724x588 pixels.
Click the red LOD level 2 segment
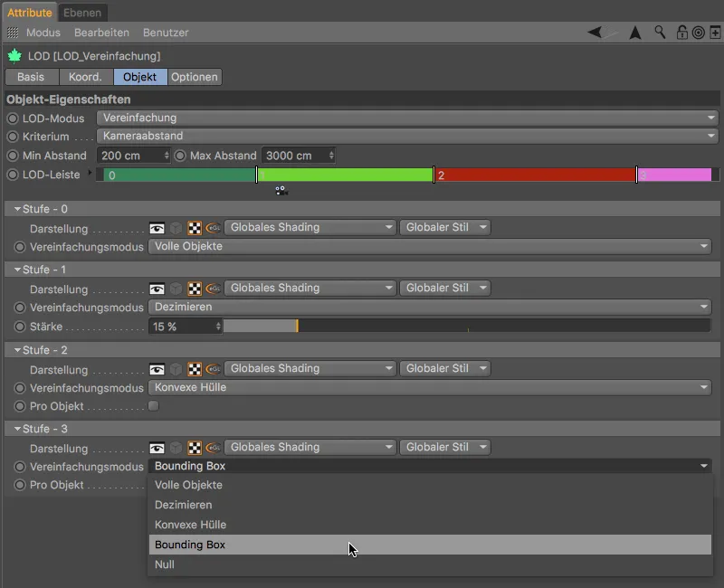535,175
